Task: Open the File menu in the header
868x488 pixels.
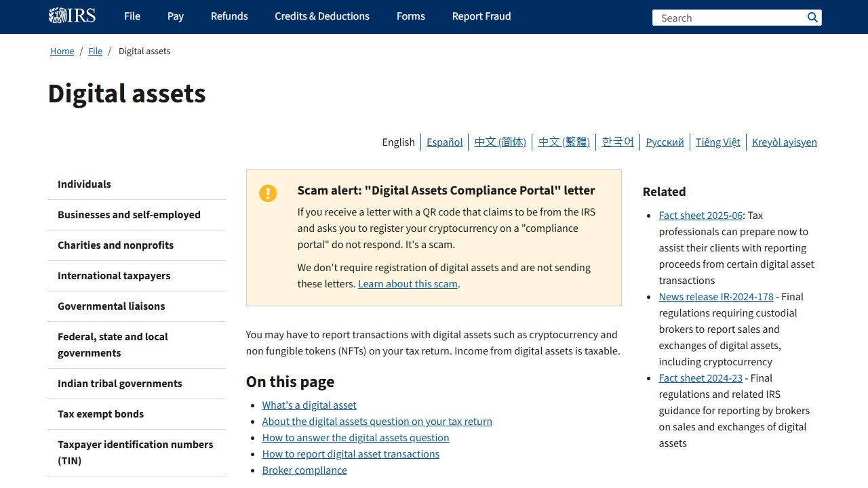Action: [x=132, y=16]
